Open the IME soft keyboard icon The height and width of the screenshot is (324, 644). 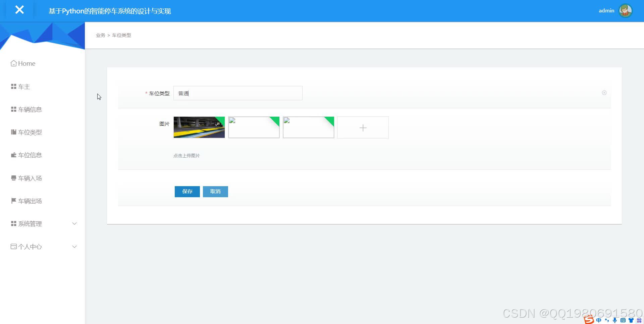[623, 320]
